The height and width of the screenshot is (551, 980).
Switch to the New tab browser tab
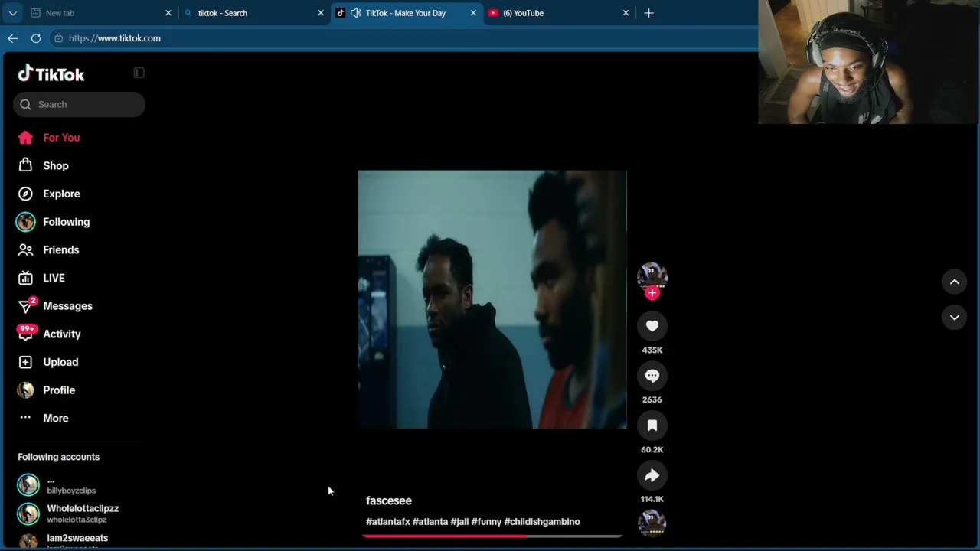tap(100, 13)
